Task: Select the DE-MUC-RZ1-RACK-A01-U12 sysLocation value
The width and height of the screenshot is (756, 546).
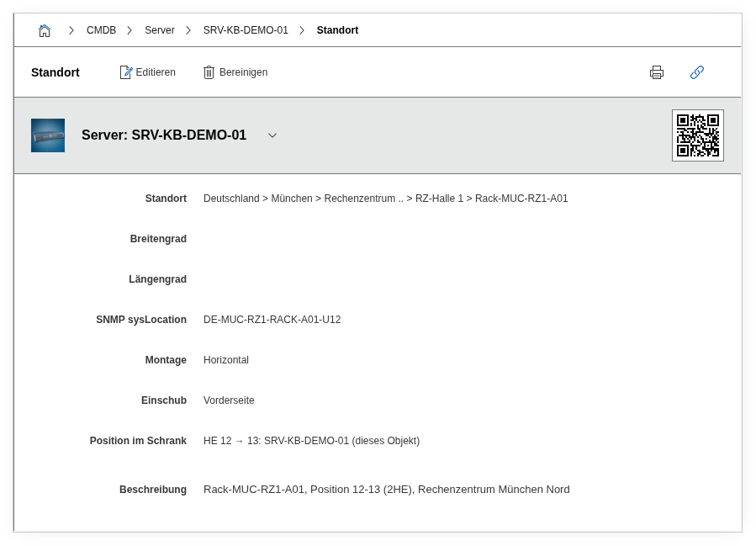Action: click(x=272, y=320)
